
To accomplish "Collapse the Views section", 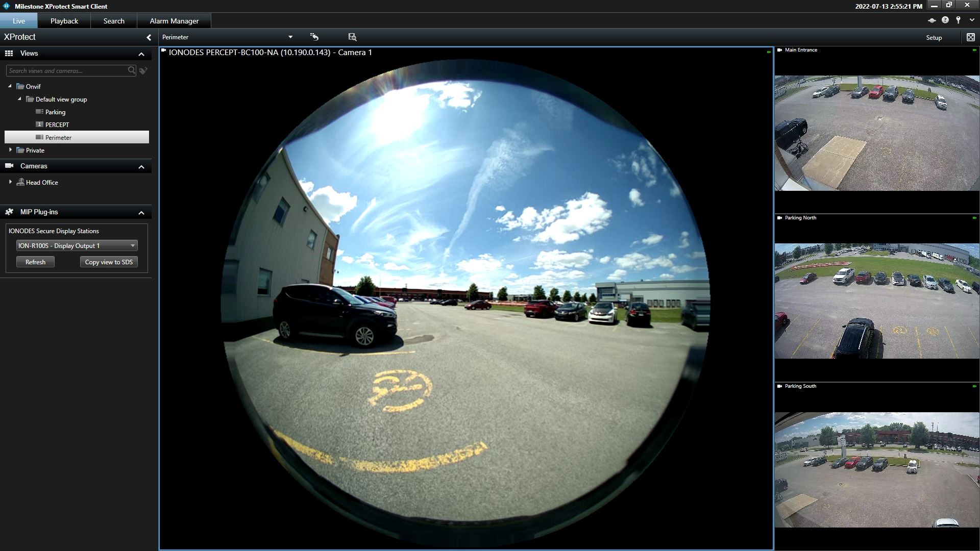I will click(x=141, y=54).
